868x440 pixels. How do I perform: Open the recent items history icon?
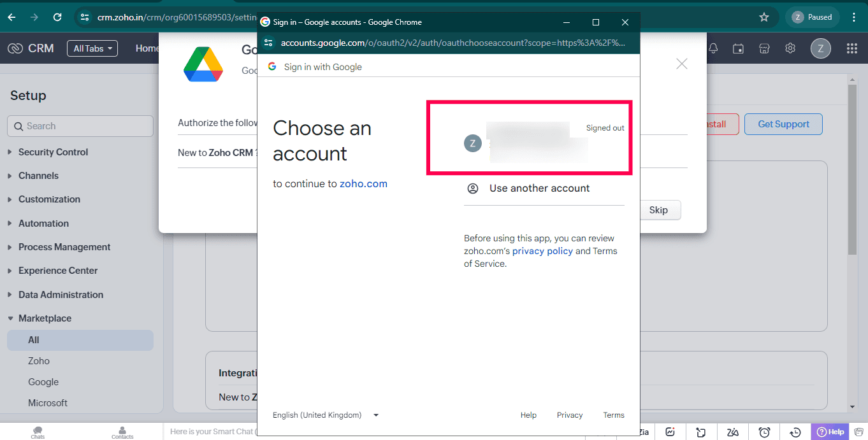[795, 432]
